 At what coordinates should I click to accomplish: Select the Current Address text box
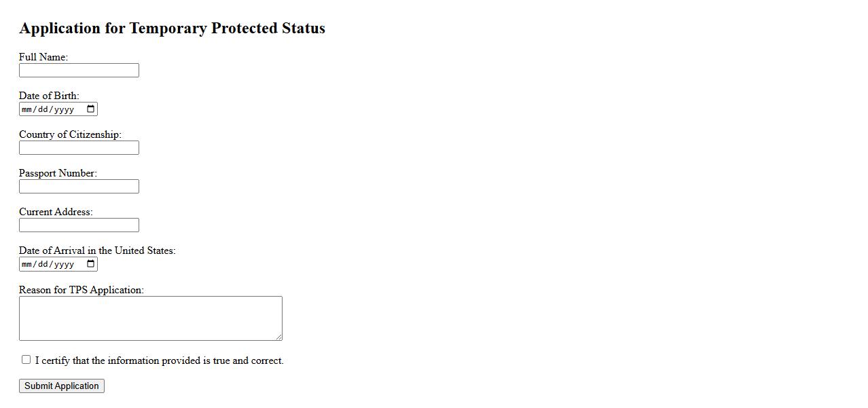pyautogui.click(x=79, y=225)
